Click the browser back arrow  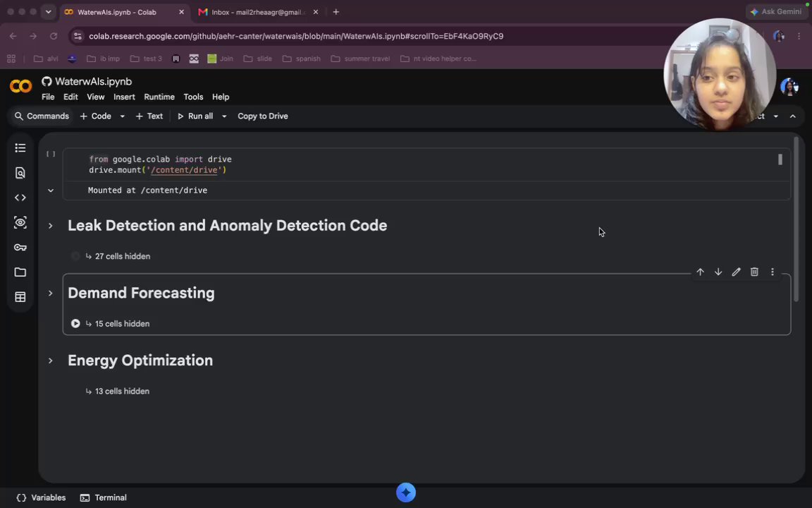13,36
